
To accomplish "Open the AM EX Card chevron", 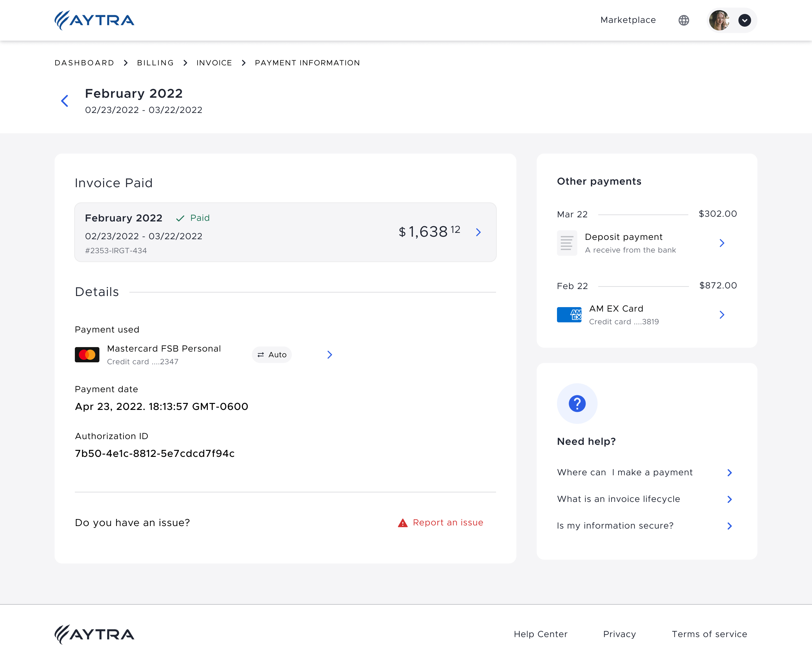I will [x=722, y=315].
